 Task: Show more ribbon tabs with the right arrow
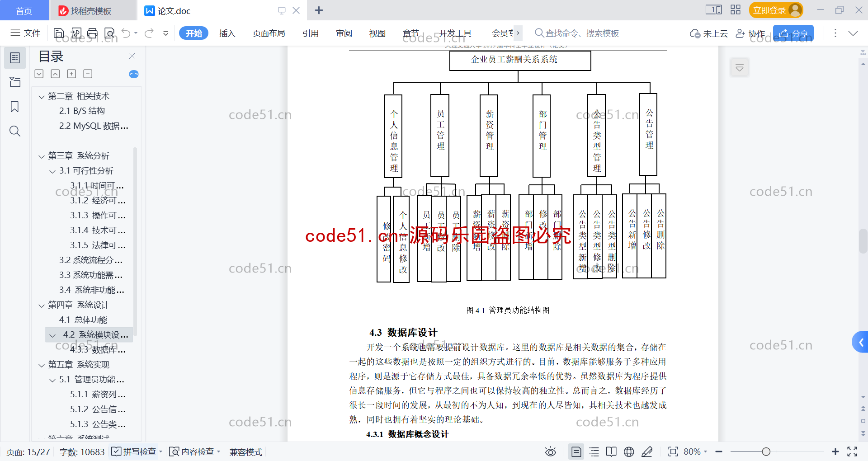518,33
